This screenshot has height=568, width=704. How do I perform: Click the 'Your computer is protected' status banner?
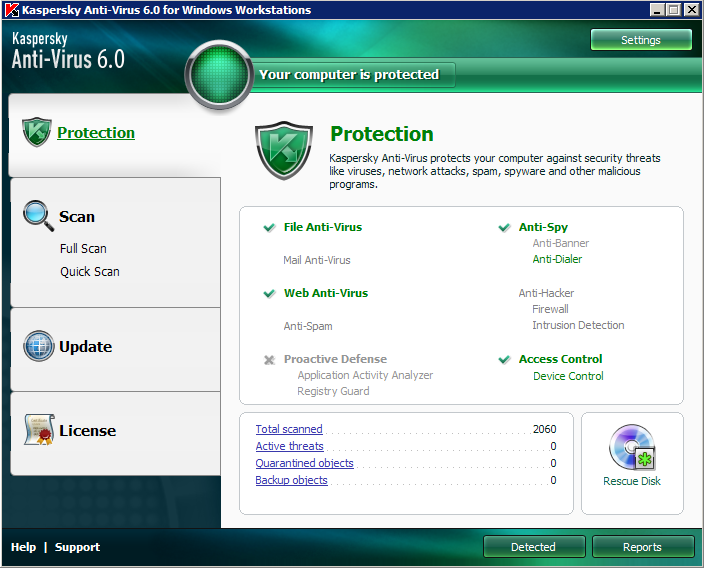point(352,75)
